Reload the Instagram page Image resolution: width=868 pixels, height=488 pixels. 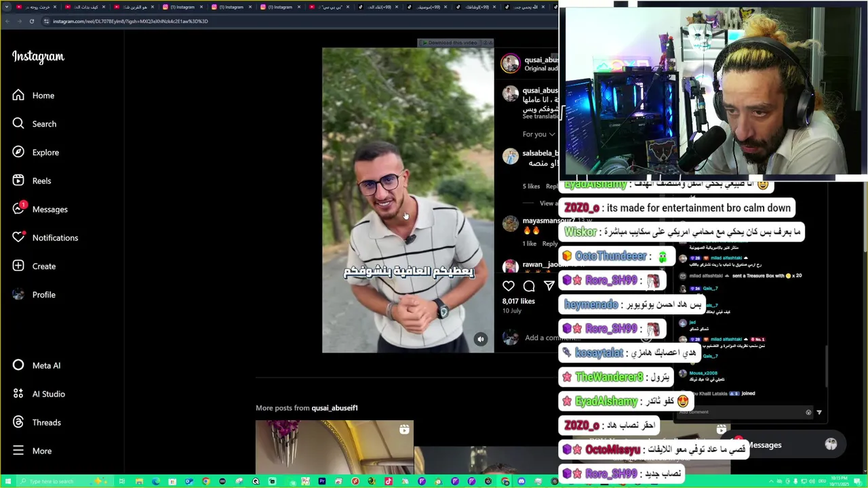tap(31, 21)
